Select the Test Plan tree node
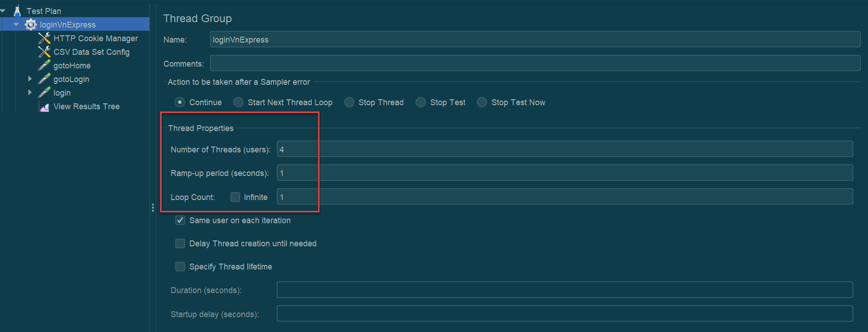Image resolution: width=868 pixels, height=332 pixels. pyautogui.click(x=44, y=11)
